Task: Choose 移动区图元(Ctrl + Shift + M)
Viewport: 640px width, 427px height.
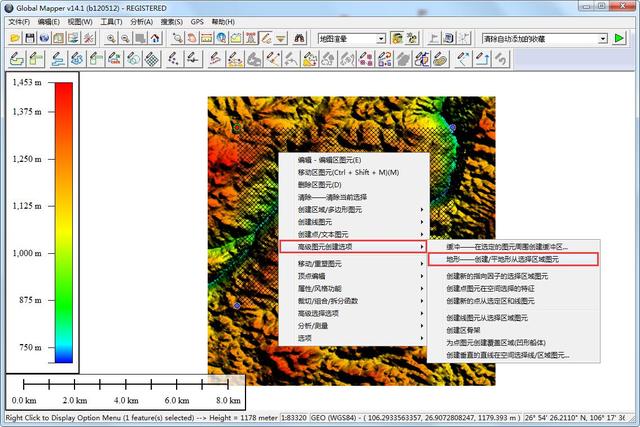Action: click(x=353, y=172)
